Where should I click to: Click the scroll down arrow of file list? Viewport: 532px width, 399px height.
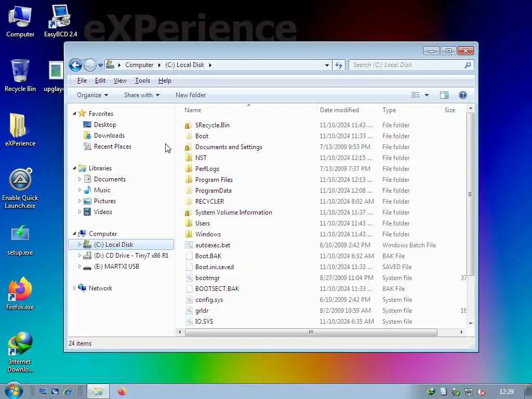470,323
